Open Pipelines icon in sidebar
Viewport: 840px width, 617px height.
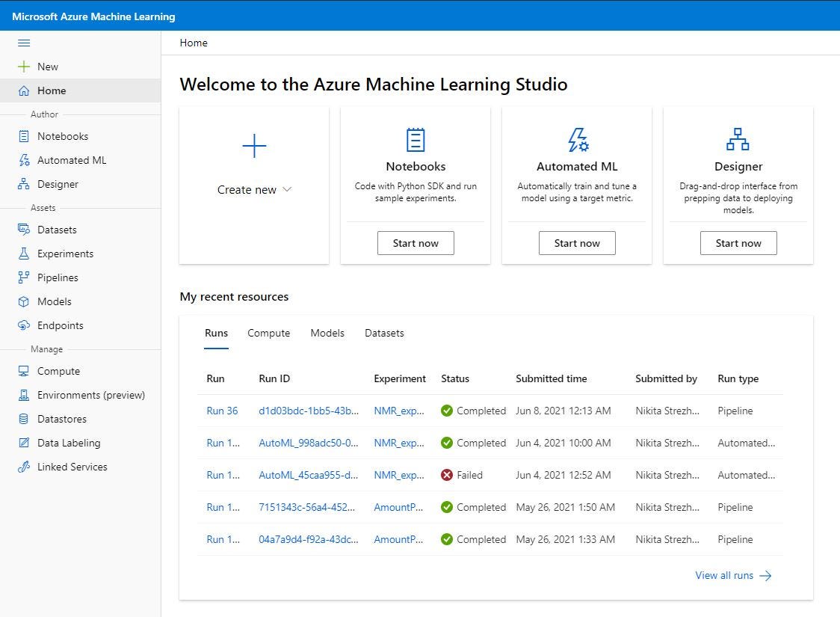click(x=24, y=277)
